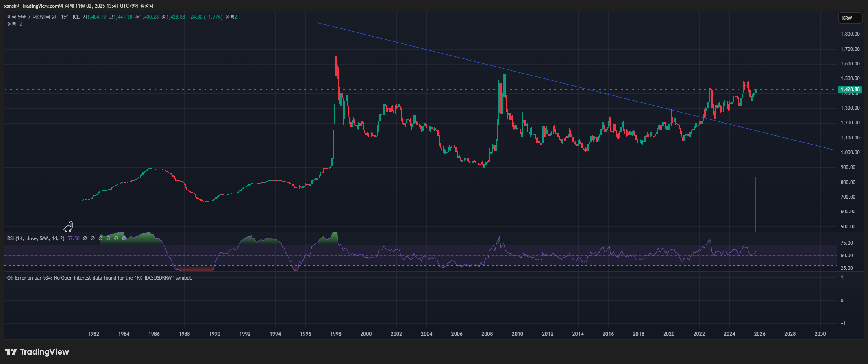Click the low value 1,400.28
The image size is (868, 364).
tap(149, 17)
